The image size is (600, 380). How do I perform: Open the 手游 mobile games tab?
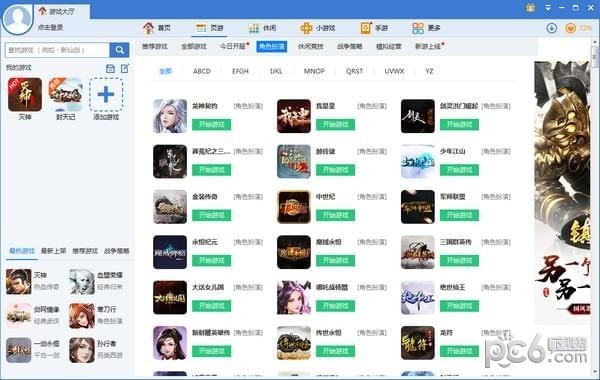pyautogui.click(x=374, y=28)
